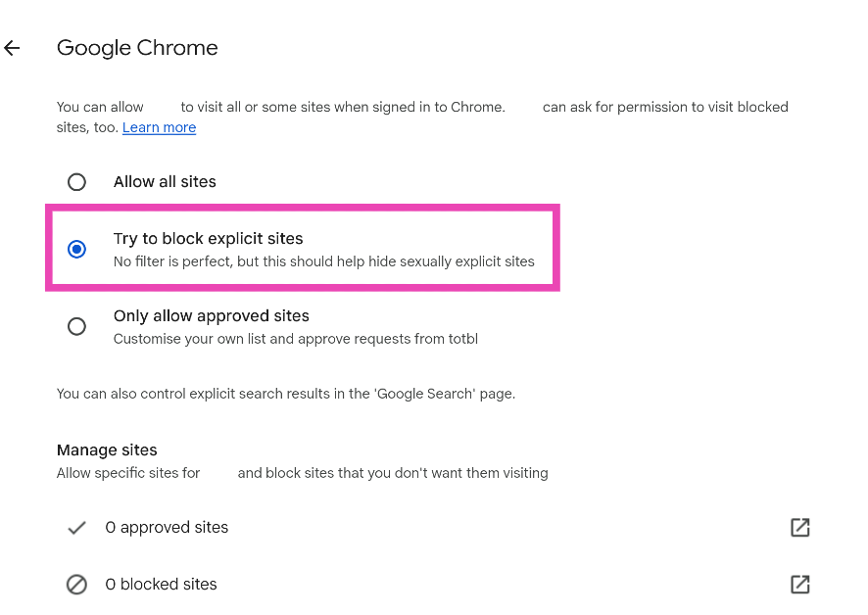Click the 'No filter is perfect' description text

click(x=323, y=261)
